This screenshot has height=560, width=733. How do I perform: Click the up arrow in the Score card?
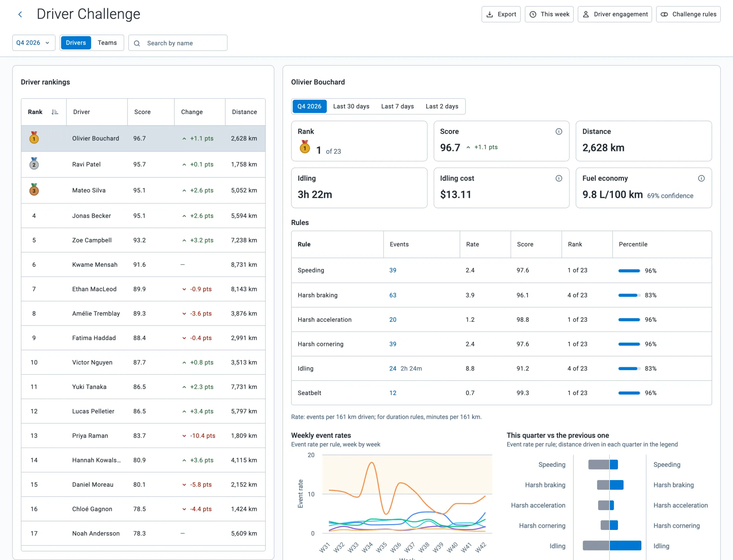[468, 147]
